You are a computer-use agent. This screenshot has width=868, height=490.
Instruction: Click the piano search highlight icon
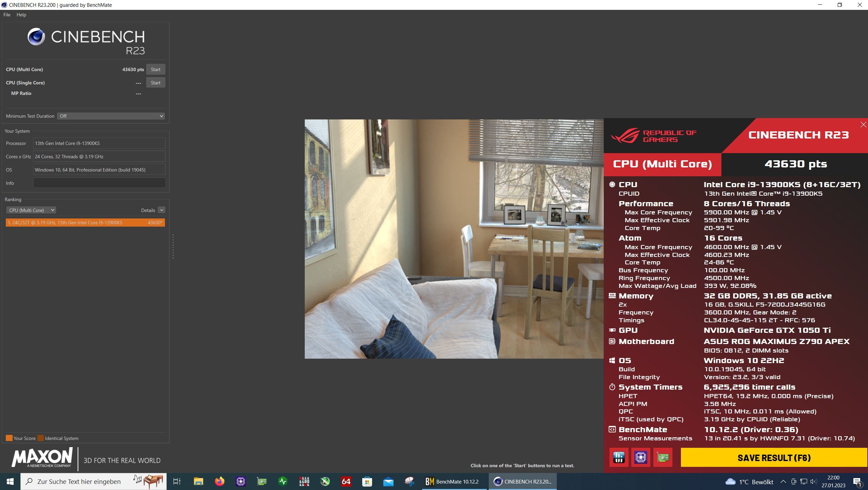pos(148,481)
